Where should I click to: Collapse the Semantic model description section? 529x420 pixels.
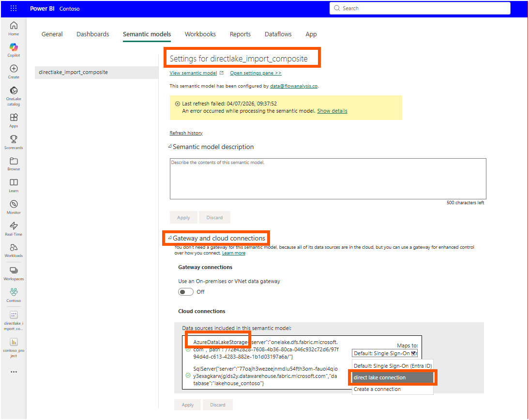170,147
